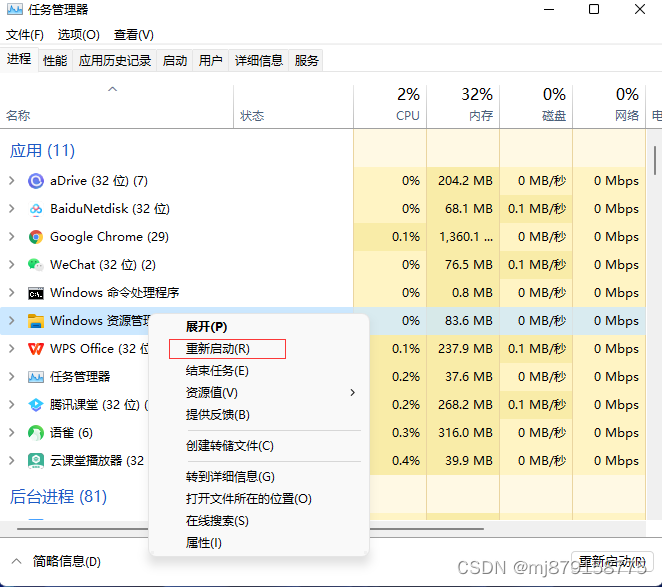Image resolution: width=662 pixels, height=587 pixels.
Task: Expand the WPS Office process group
Action: [12, 348]
